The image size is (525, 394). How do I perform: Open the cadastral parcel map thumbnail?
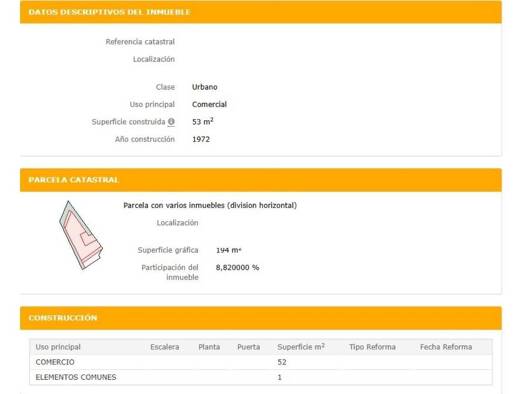pos(81,235)
